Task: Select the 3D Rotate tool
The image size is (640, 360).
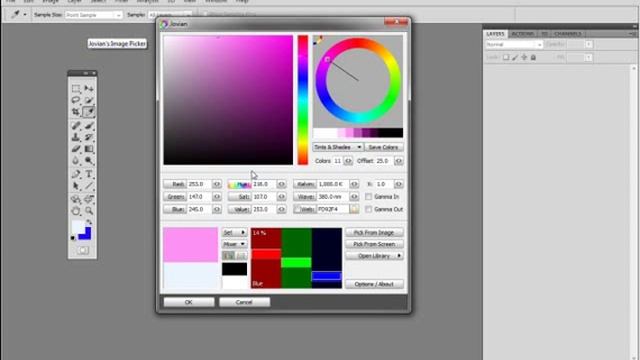Action: [76, 199]
